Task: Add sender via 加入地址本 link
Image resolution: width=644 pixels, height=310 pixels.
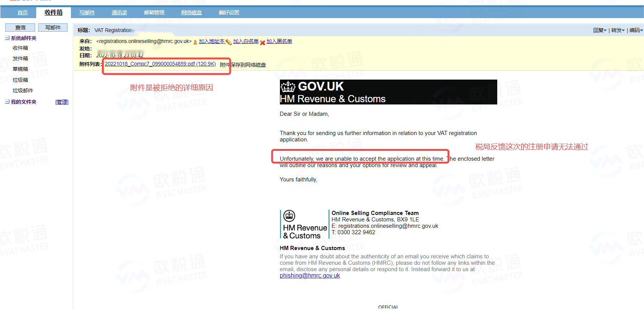Action: point(212,41)
